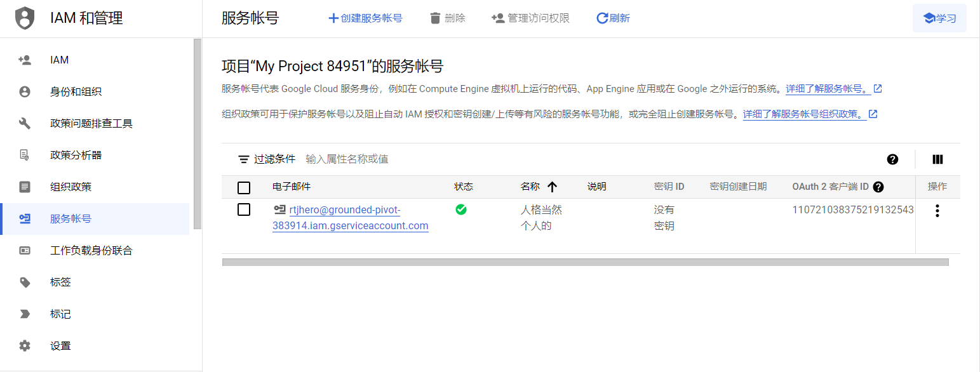Click the IAM 和管理 shield logo icon

coord(25,18)
